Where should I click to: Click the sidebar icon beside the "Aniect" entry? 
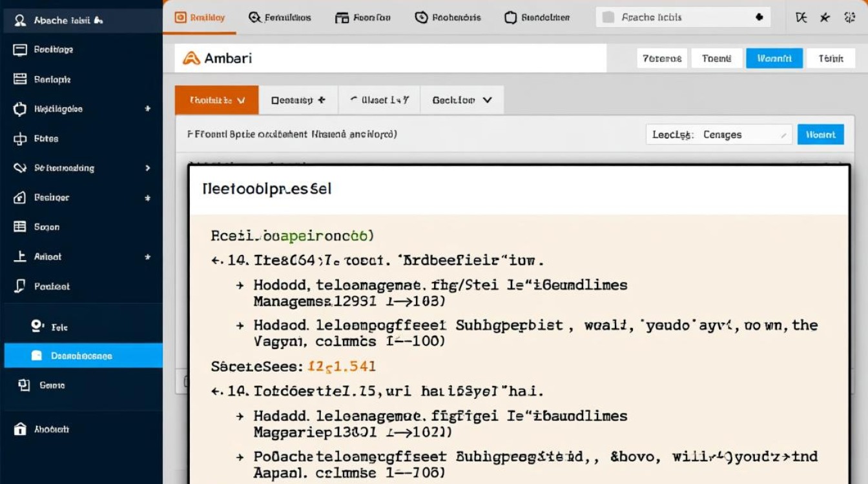(x=20, y=256)
